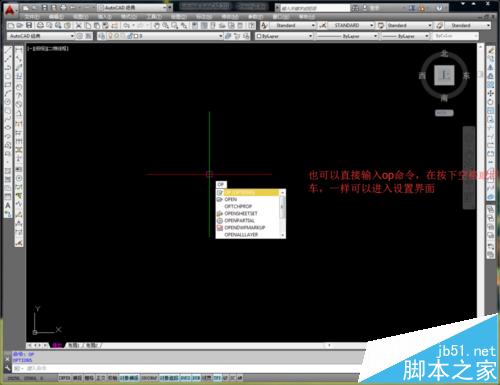
Task: Click the autocomplete list scrollbar
Action: pos(283,213)
